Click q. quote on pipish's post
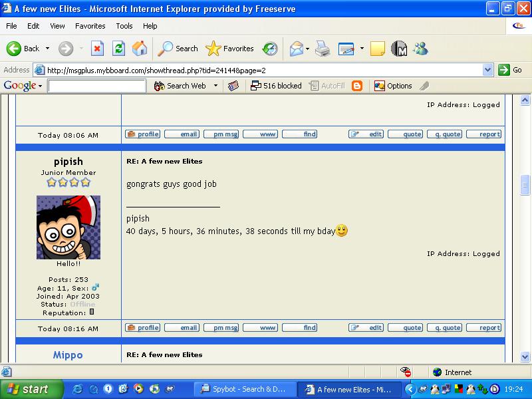Image resolution: width=532 pixels, height=399 pixels. [x=445, y=328]
